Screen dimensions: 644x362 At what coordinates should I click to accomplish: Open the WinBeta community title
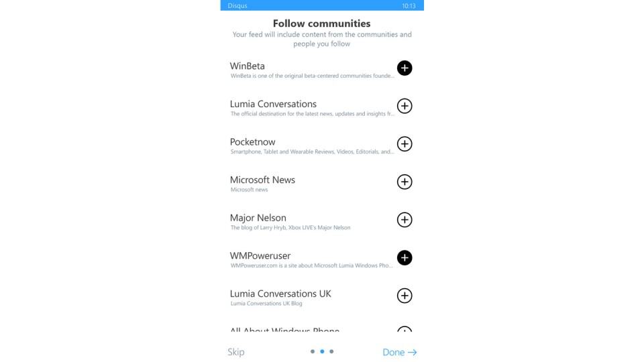[x=248, y=66]
